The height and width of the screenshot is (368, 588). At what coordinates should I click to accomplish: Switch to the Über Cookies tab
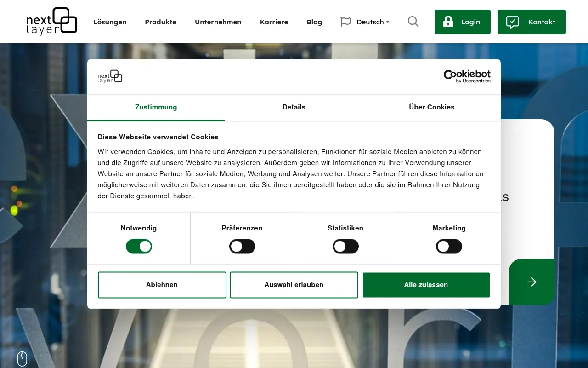(x=432, y=107)
